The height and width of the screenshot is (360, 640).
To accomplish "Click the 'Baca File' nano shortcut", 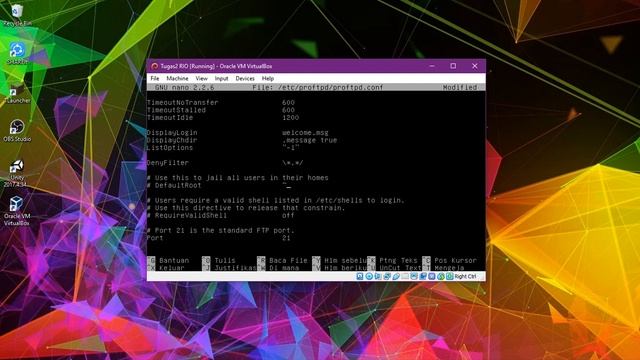I will (288, 260).
